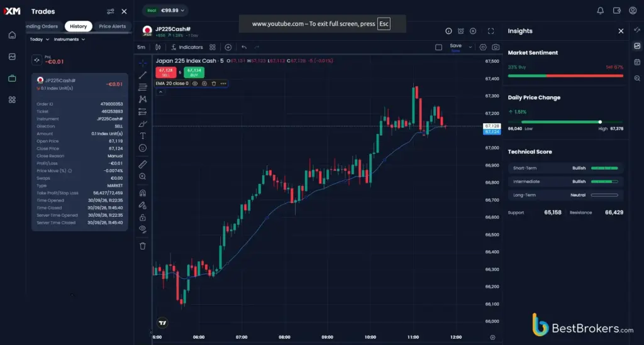Select the ruler measure tool
The height and width of the screenshot is (345, 644).
point(143,165)
